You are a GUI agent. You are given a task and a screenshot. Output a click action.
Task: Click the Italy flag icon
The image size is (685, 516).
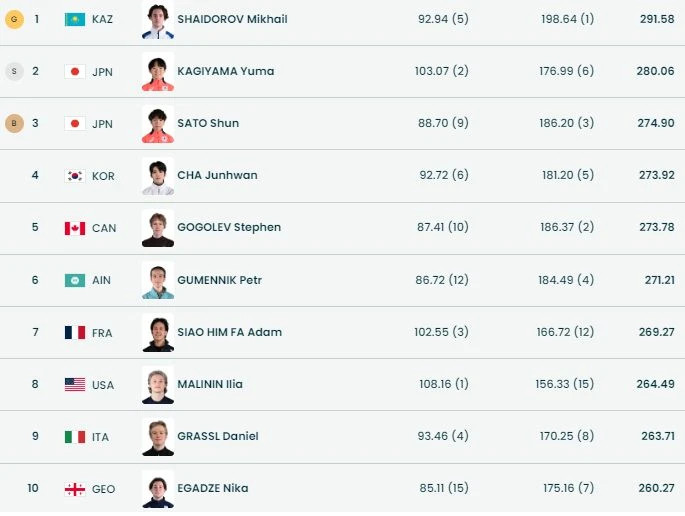(x=75, y=436)
